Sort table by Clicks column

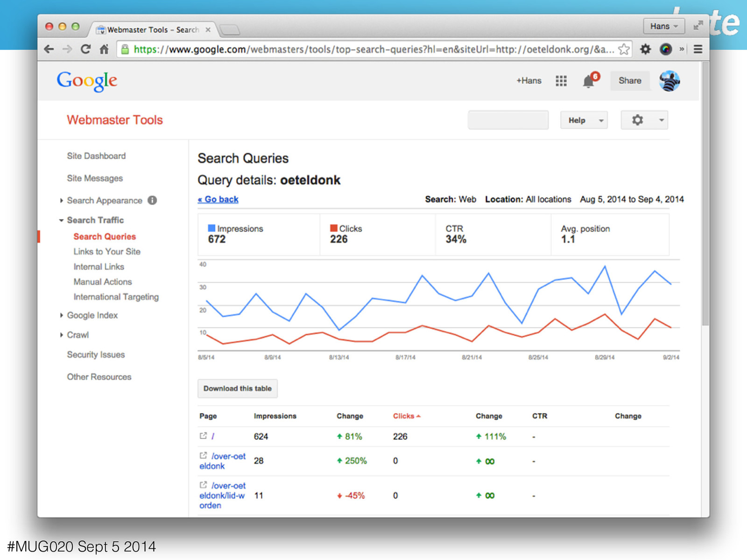click(406, 416)
